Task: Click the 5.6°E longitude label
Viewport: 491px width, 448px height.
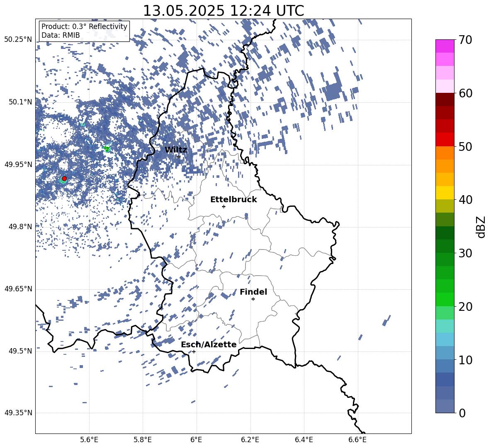Action: (x=89, y=440)
